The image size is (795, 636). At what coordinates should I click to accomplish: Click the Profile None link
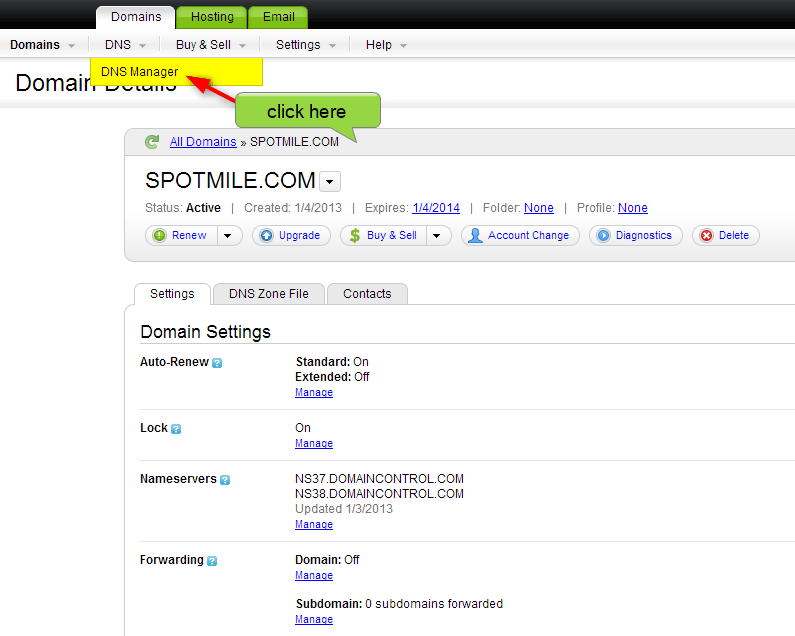[633, 208]
